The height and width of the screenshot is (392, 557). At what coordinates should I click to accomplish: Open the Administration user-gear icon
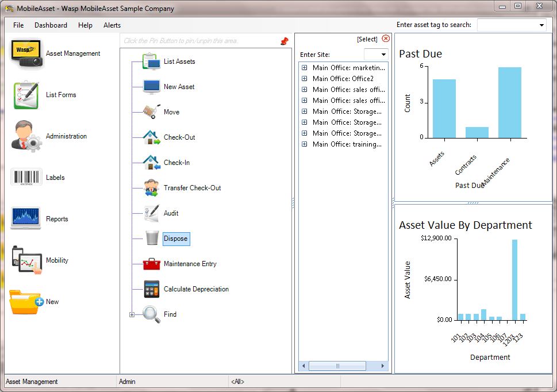coord(26,136)
